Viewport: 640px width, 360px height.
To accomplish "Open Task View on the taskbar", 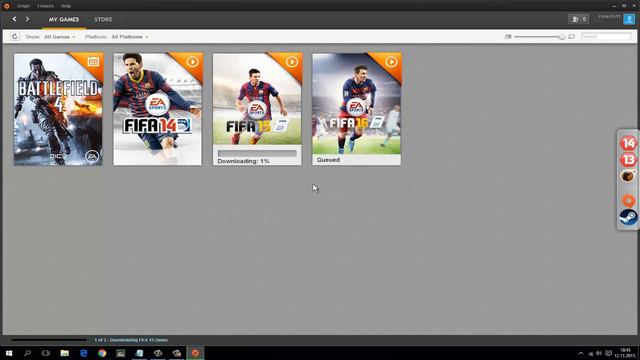I will [x=46, y=353].
